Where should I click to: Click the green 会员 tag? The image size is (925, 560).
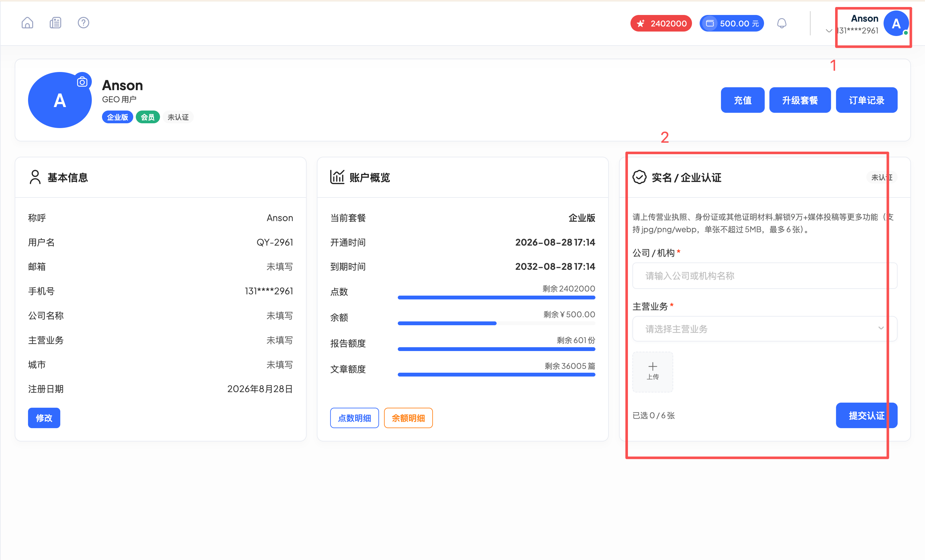pyautogui.click(x=148, y=117)
